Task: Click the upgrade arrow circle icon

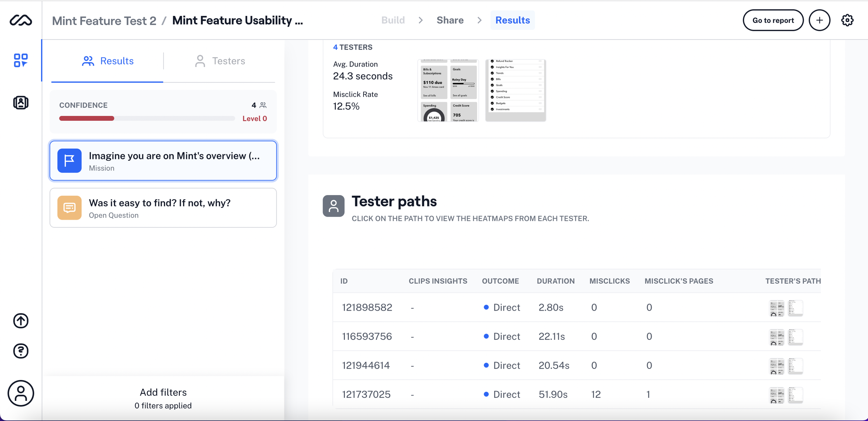Action: click(x=20, y=321)
